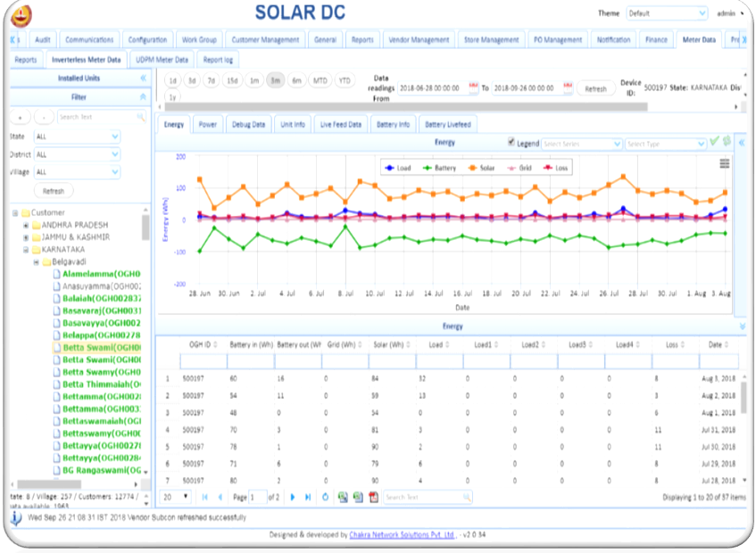Expand the ANDHRA PRADESH tree node
The image size is (756, 553).
(26, 225)
